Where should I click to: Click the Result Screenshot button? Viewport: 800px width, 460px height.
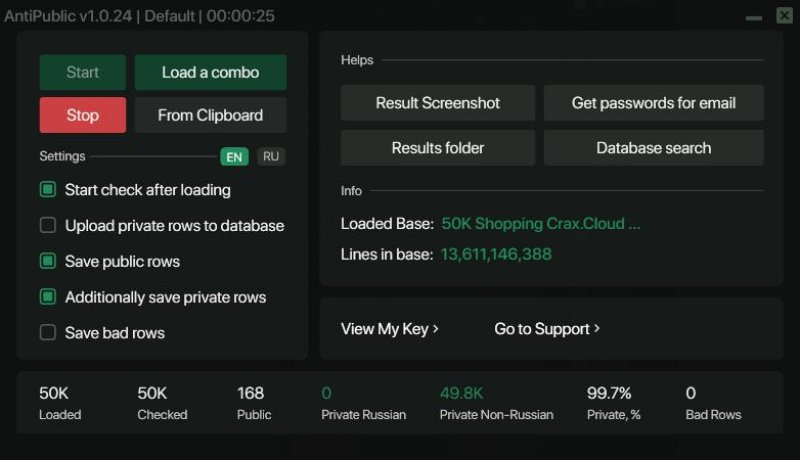[x=438, y=103]
